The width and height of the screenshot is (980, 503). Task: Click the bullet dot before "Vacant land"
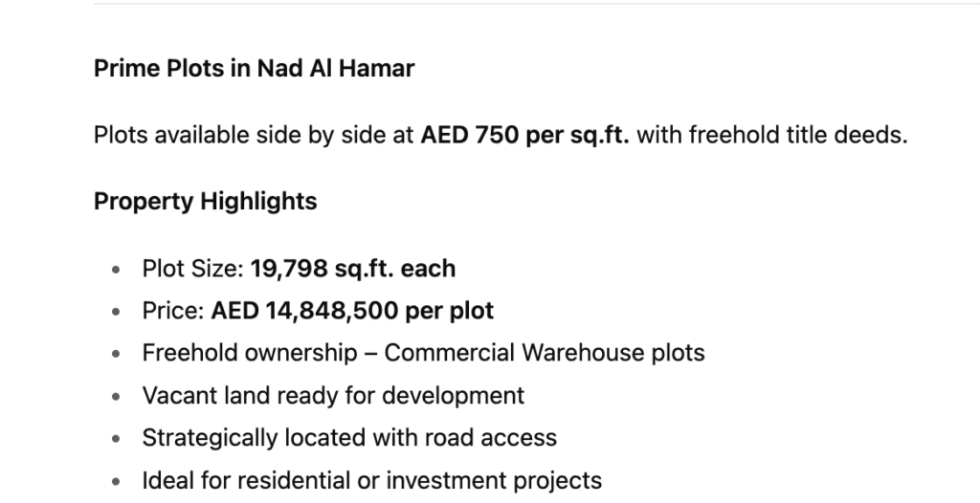pos(116,397)
